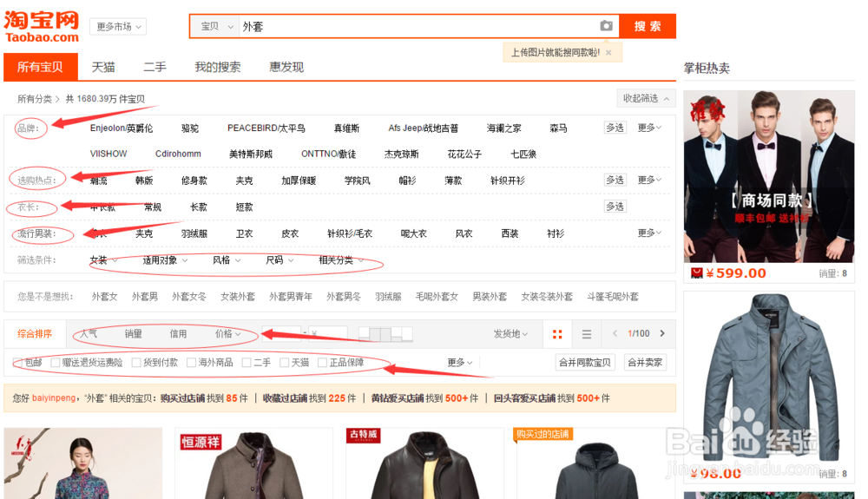Open the 适用对象 filter dropdown

pos(165,260)
